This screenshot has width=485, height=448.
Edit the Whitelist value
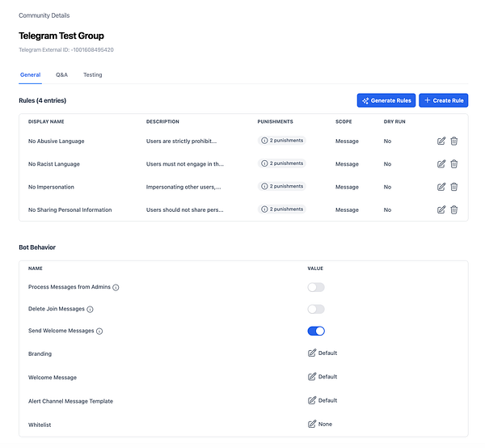point(312,424)
